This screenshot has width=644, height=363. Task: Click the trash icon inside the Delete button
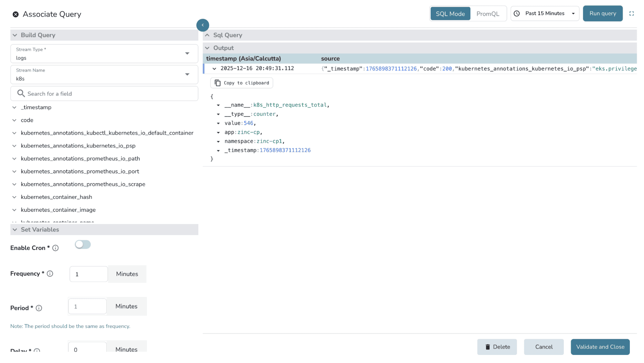[x=488, y=347]
